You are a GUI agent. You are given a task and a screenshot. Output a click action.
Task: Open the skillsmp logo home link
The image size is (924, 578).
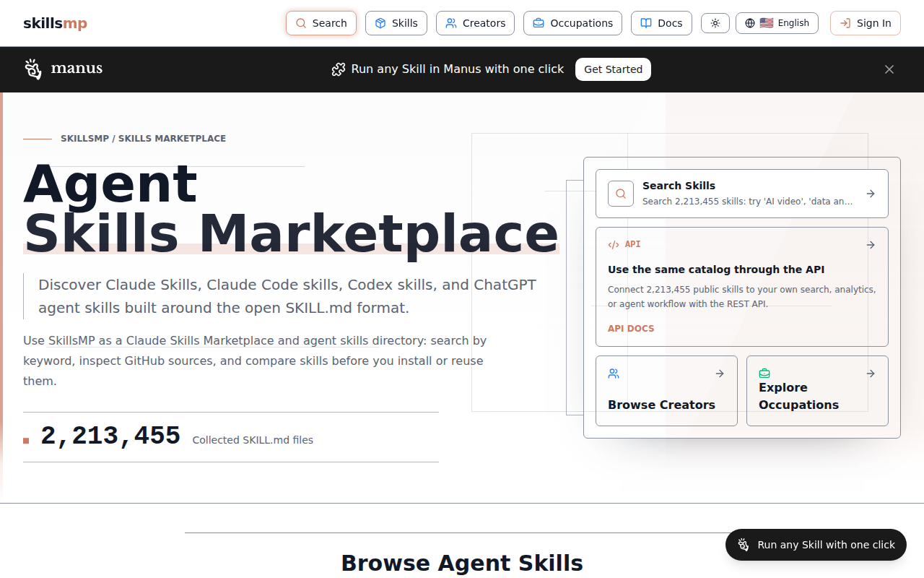55,23
